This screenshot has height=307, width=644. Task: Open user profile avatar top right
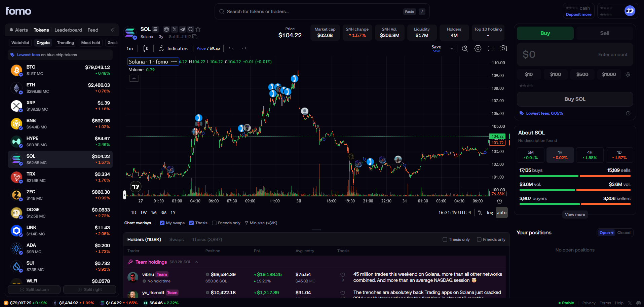coord(630,11)
